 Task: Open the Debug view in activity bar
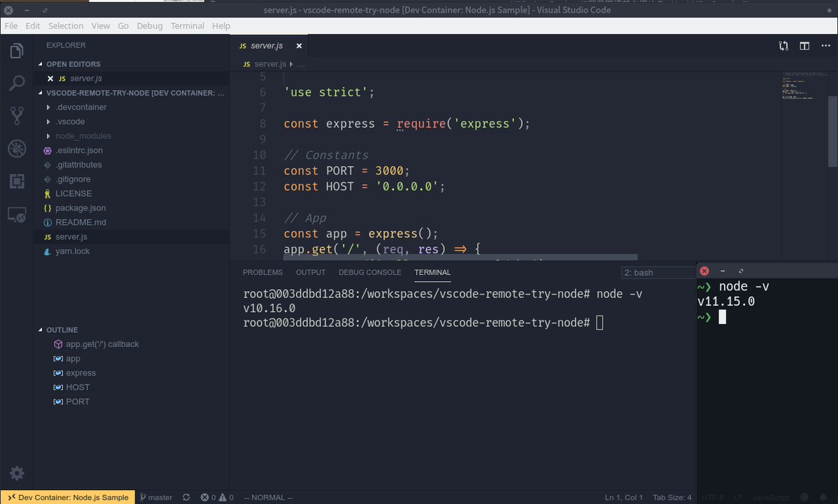(x=17, y=149)
